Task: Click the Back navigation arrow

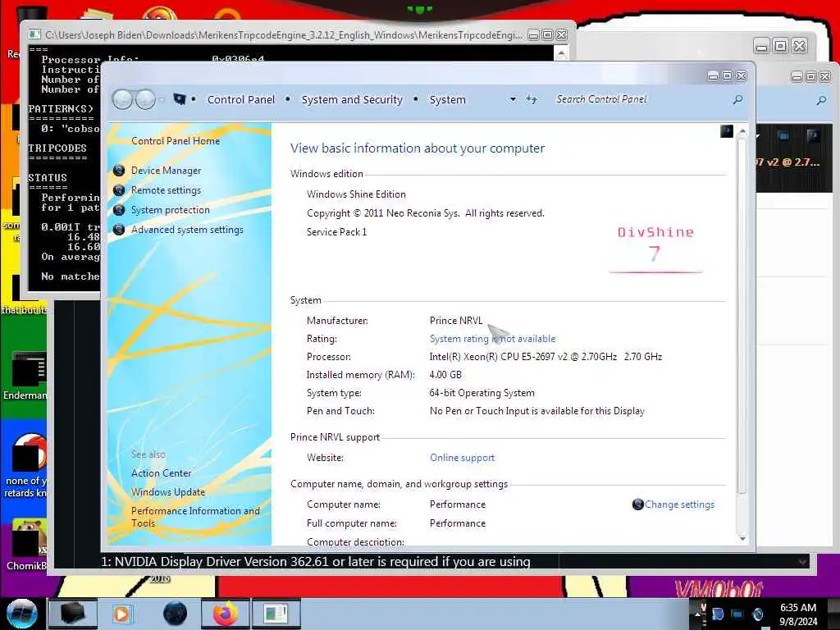Action: tap(123, 99)
